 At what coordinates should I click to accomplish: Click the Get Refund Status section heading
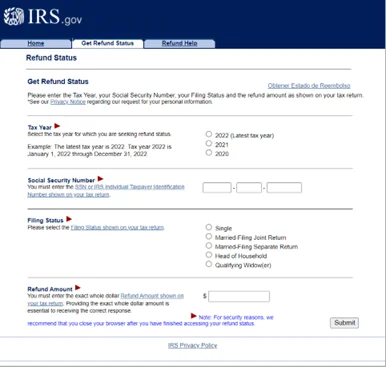click(x=58, y=82)
